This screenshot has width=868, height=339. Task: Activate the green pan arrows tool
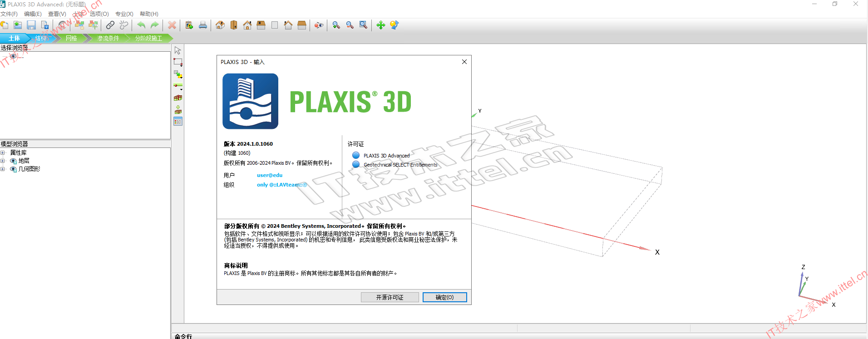pos(381,25)
